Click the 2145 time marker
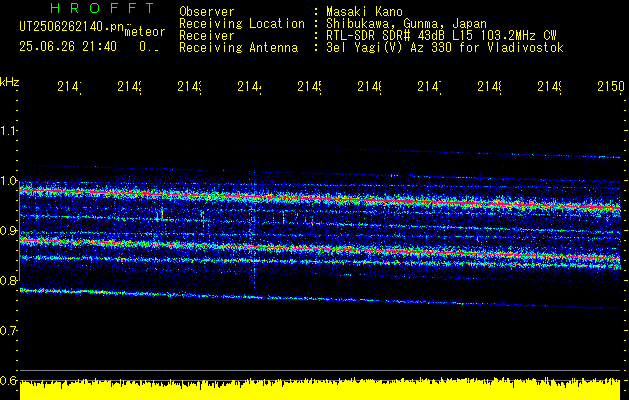Viewport: 629px width, 400px height. point(309,86)
